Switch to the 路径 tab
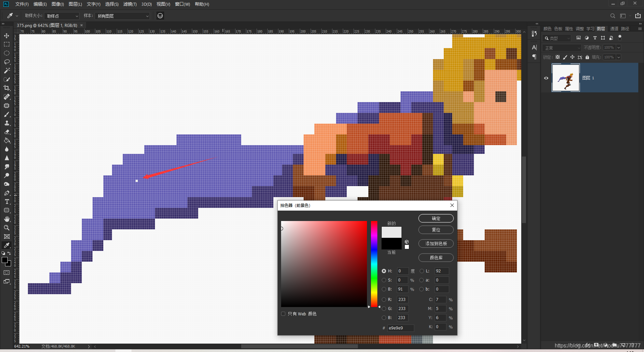This screenshot has width=644, height=352. tap(625, 29)
